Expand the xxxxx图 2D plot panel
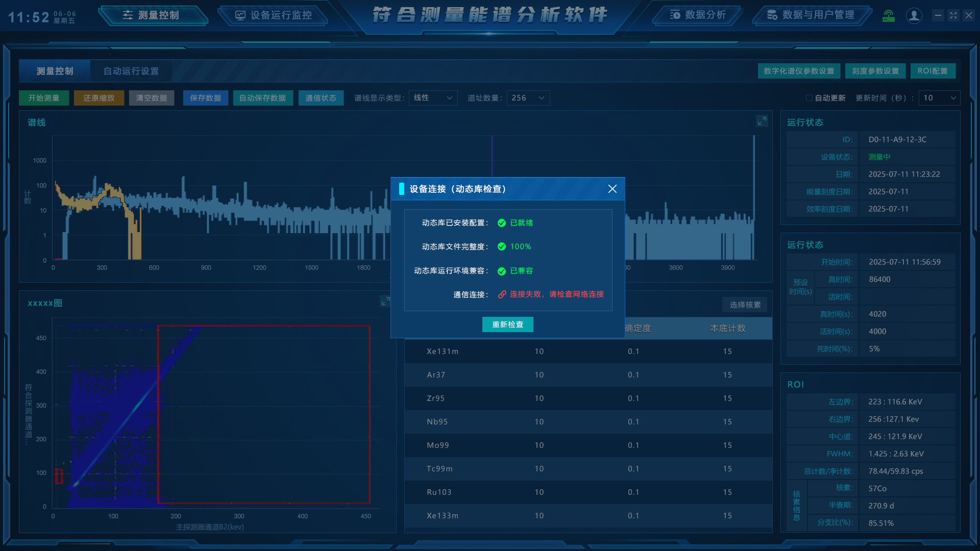Image resolution: width=980 pixels, height=551 pixels. click(x=385, y=302)
